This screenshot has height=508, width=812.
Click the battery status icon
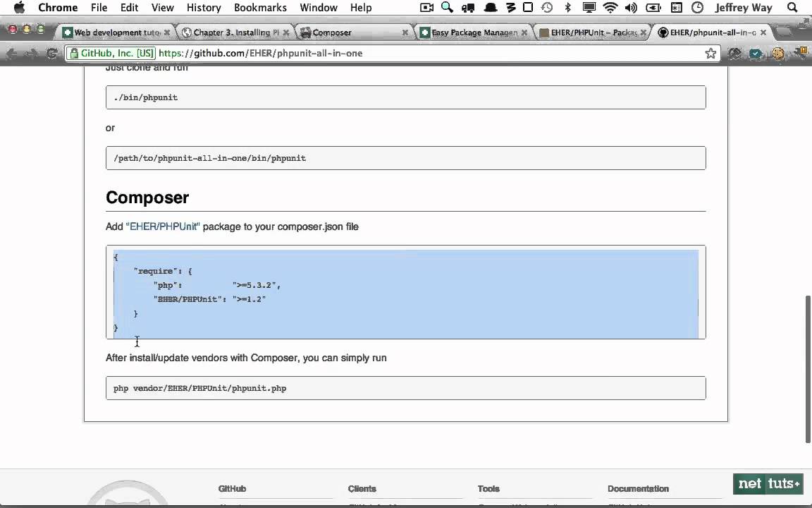tap(653, 7)
